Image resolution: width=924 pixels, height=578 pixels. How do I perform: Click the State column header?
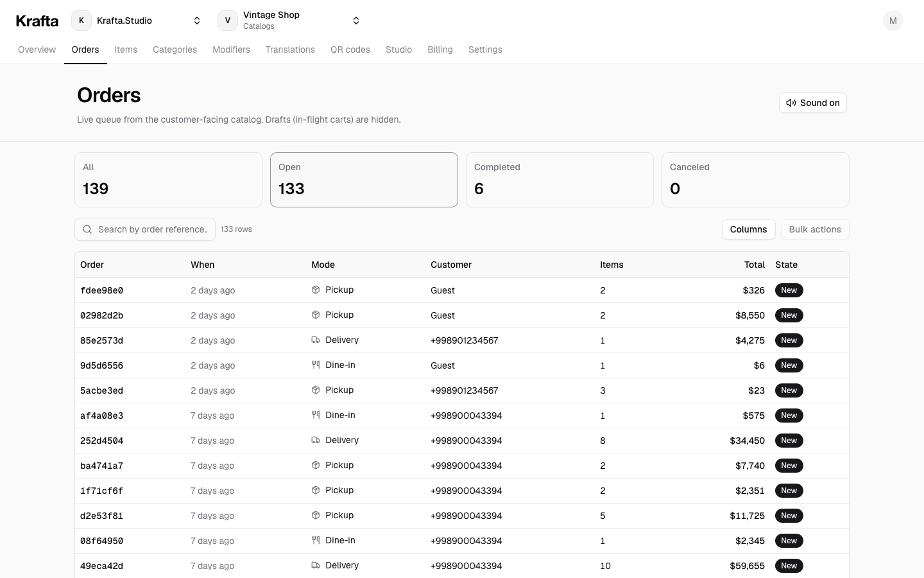coord(786,265)
